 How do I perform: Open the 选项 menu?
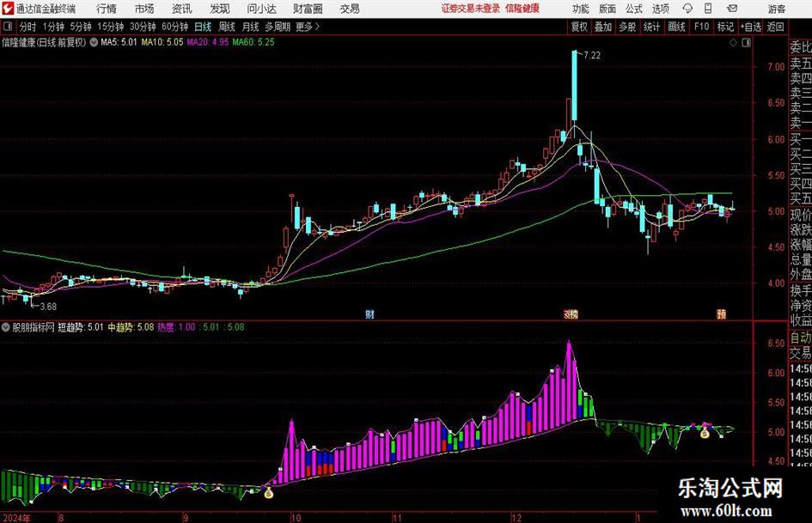(x=660, y=9)
